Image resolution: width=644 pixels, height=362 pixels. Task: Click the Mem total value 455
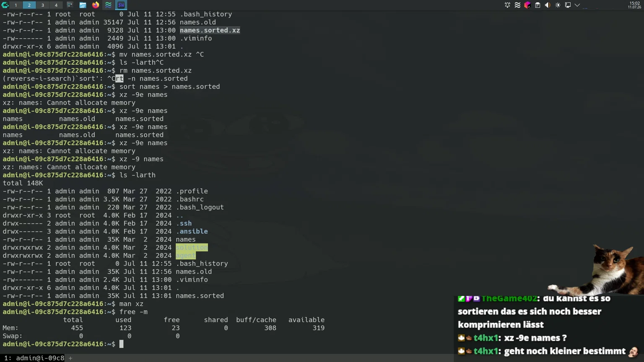pos(77,328)
